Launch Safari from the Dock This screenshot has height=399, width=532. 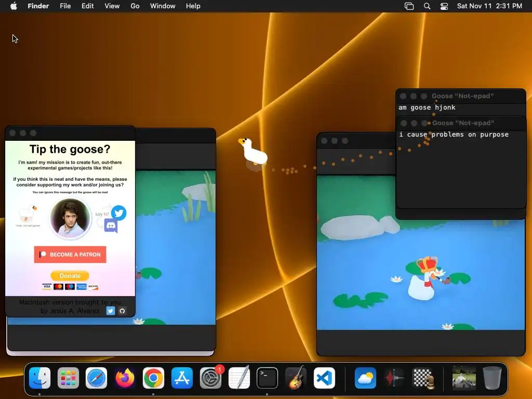coord(96,378)
